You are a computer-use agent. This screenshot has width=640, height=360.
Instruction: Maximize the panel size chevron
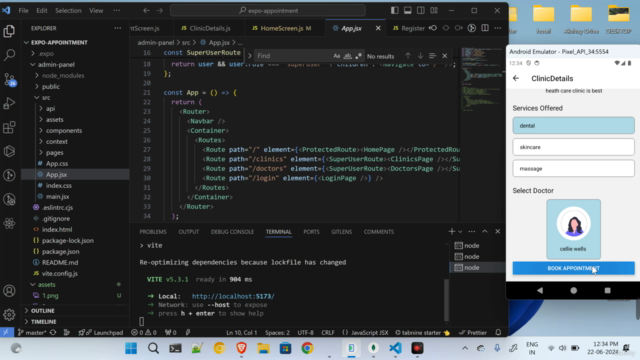(x=484, y=232)
